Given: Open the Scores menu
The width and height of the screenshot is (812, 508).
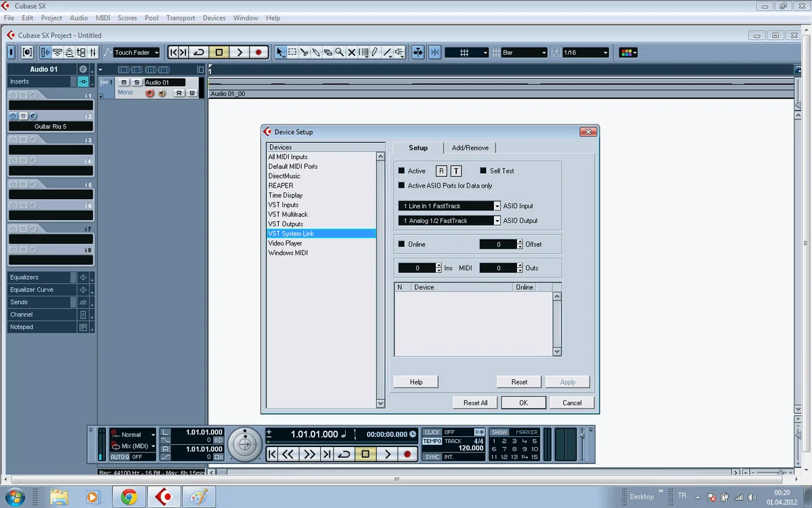Looking at the screenshot, I should pos(127,18).
